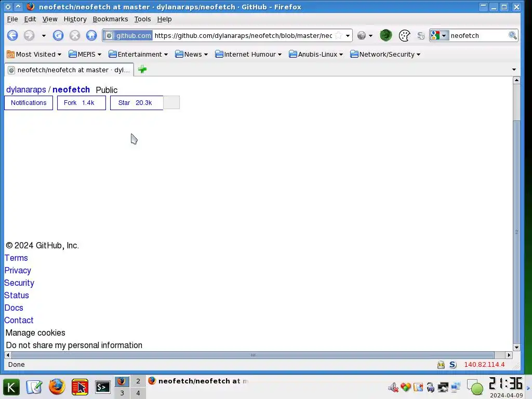532x399 pixels.
Task: Open the Terms footer link
Action: 16,258
